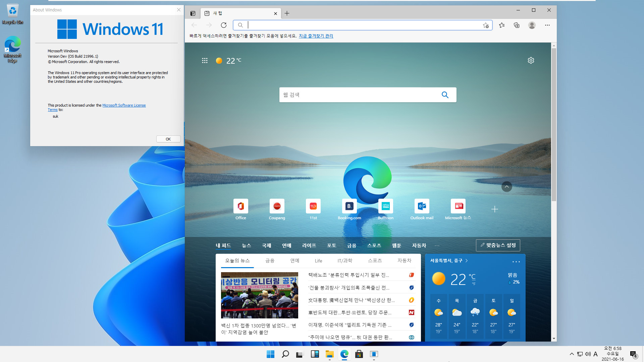Close the 새 탭 browser tab
This screenshot has height=362, width=644.
(275, 13)
